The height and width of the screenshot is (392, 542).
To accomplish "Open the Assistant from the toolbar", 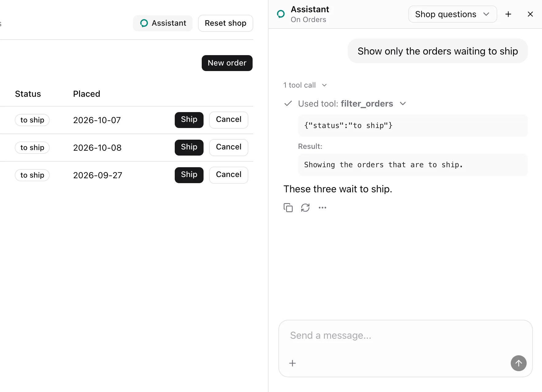I will [163, 23].
